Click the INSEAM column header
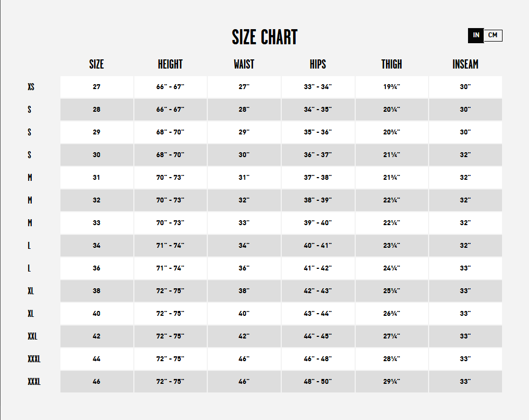 pyautogui.click(x=465, y=64)
